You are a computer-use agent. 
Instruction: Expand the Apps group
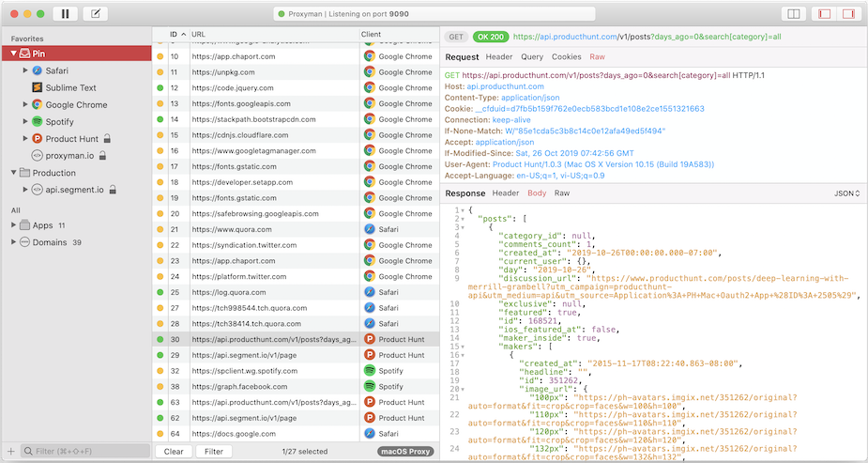pos(13,224)
